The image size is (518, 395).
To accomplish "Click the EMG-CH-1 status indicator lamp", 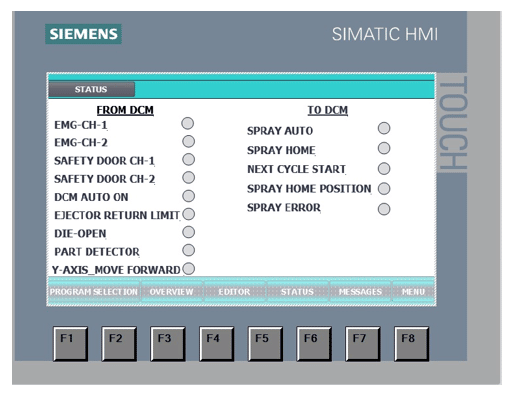I will click(x=188, y=123).
